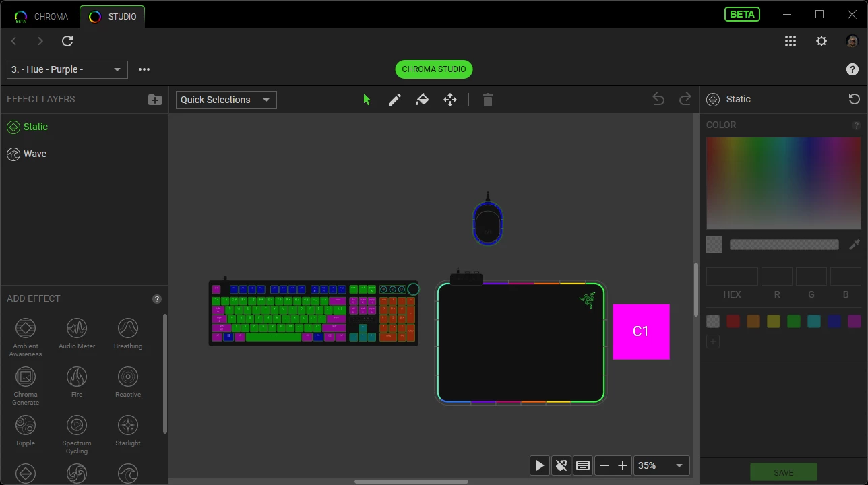Add the Breathing effect
Screen dimensions: 868x485
click(x=128, y=333)
